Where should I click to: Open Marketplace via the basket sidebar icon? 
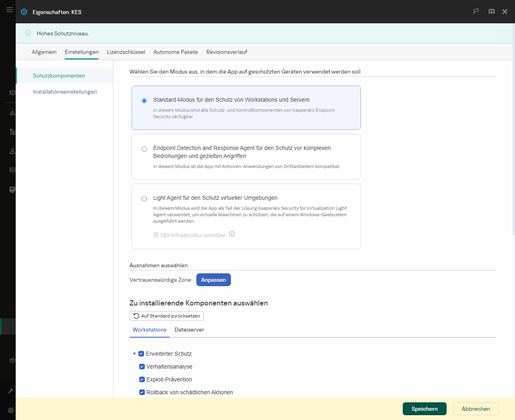click(x=12, y=360)
